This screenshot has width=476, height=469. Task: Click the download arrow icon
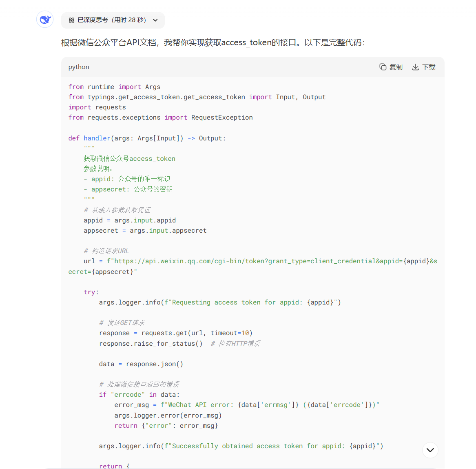(x=415, y=67)
